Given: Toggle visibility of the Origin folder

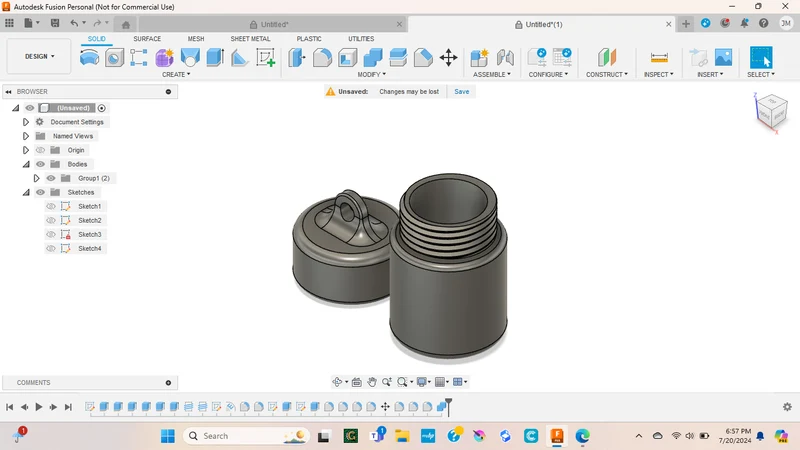Looking at the screenshot, I should (x=40, y=150).
